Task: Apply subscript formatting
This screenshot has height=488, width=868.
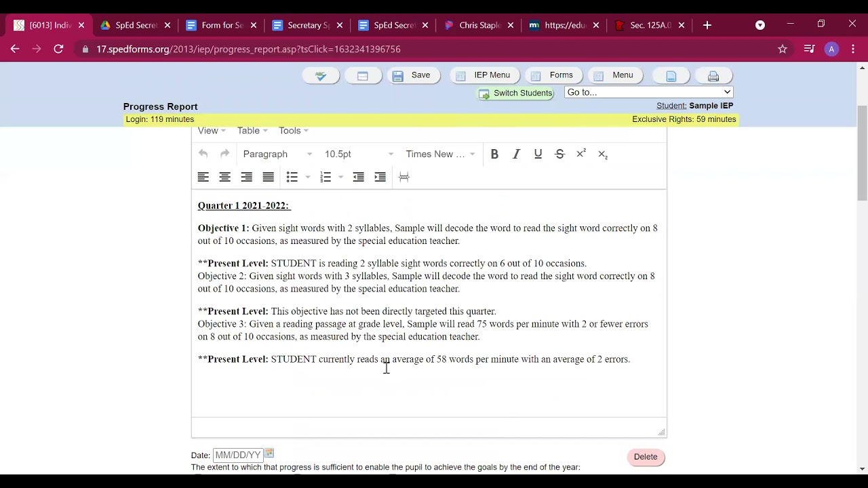Action: pyautogui.click(x=603, y=154)
